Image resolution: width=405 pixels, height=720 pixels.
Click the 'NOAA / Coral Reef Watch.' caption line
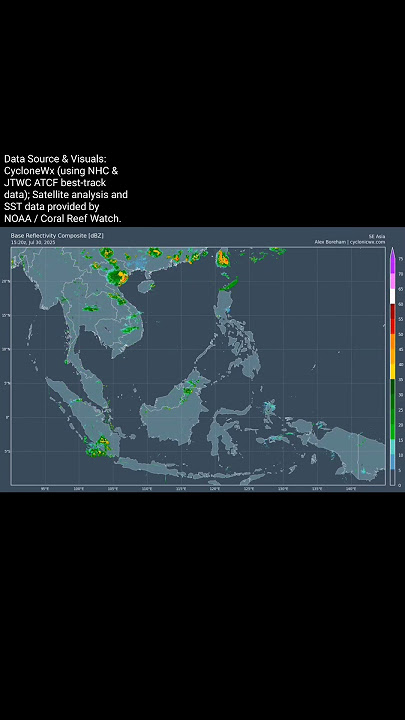62,219
